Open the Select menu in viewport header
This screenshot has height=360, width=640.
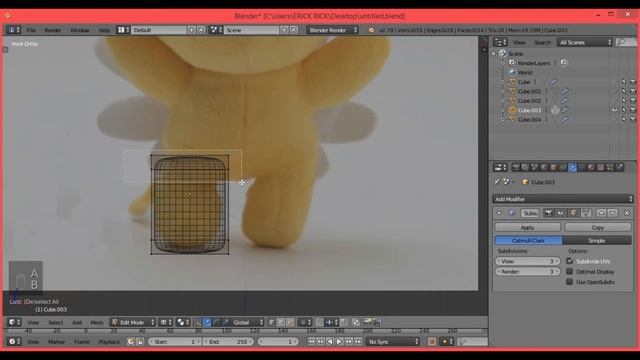click(x=56, y=322)
